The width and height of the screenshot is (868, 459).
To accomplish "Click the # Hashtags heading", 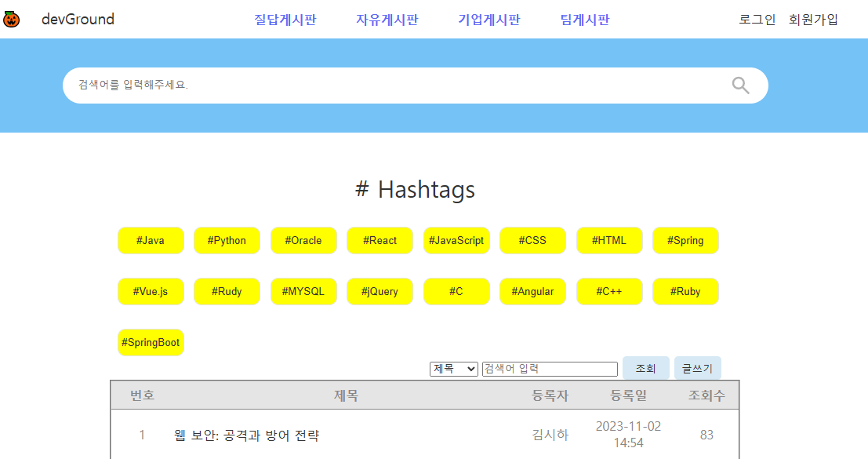I will [415, 189].
